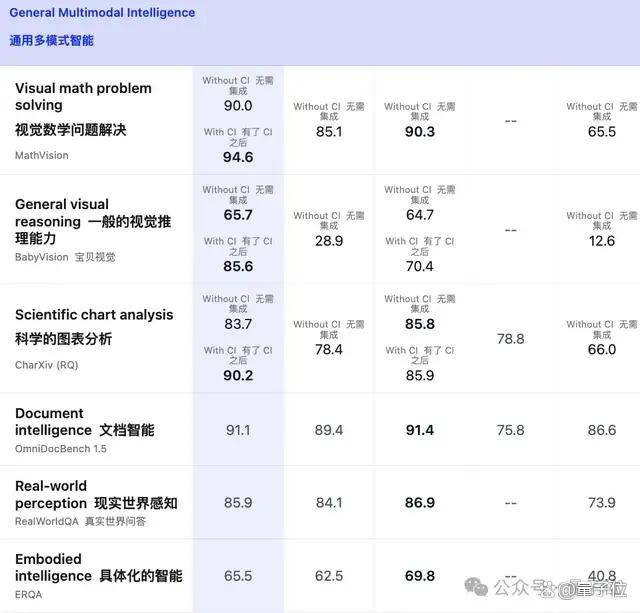Select the 85.6 BabyVision With CI score
This screenshot has width=640, height=613.
(x=238, y=267)
